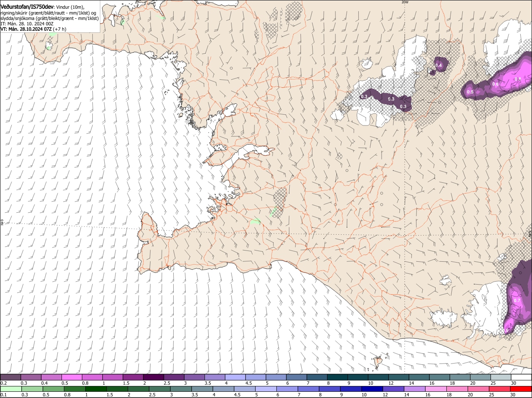Select the top-row swatch between 7 and 8
Screen dimensions: 532x398
[x=317, y=377]
